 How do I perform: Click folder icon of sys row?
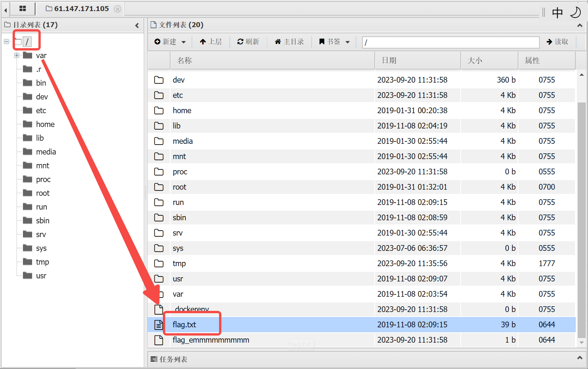pos(159,248)
